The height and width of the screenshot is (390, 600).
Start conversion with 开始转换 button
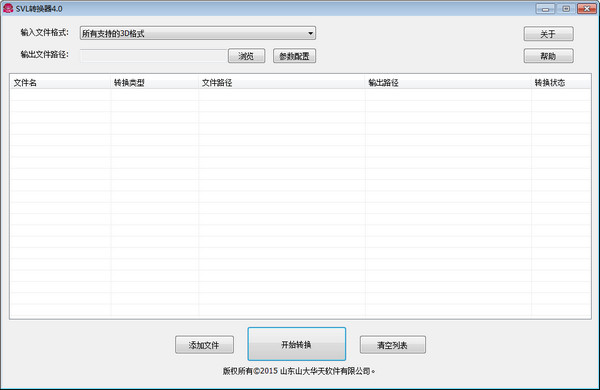[x=297, y=344]
